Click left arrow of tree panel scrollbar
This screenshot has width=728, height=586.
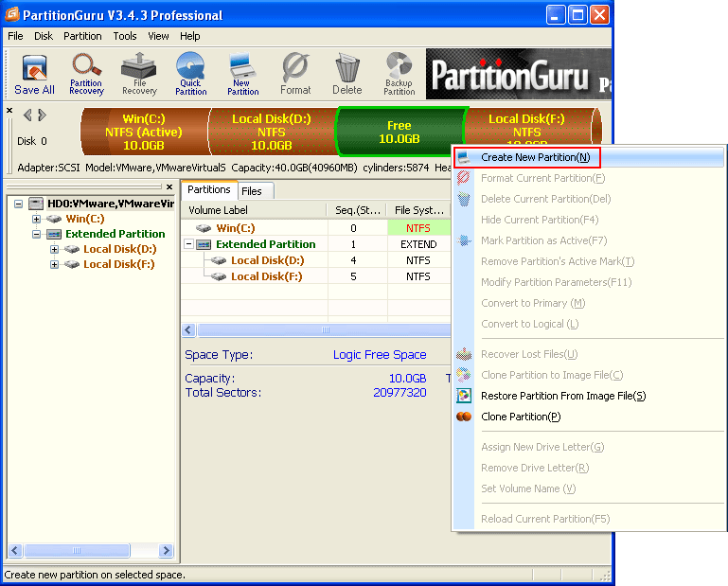[15, 551]
